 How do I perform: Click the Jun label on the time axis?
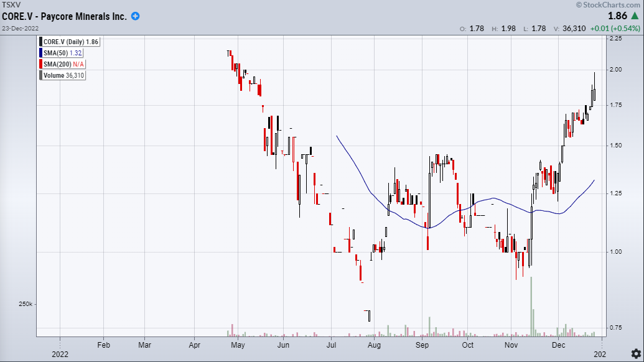283,345
